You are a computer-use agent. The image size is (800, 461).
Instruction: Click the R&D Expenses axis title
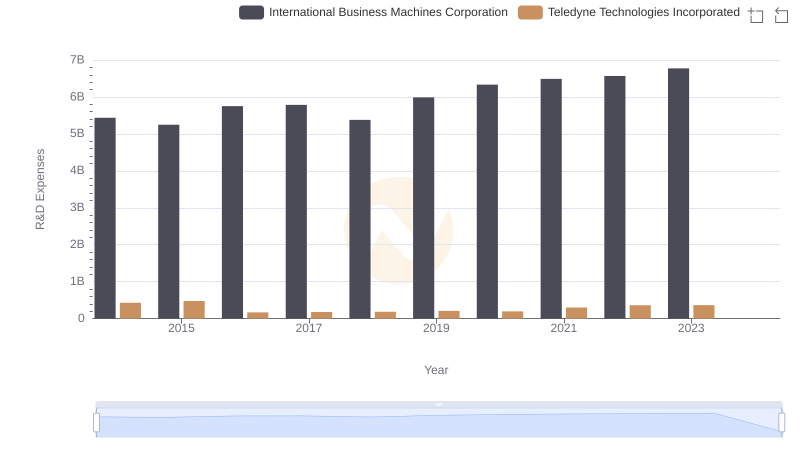click(40, 189)
